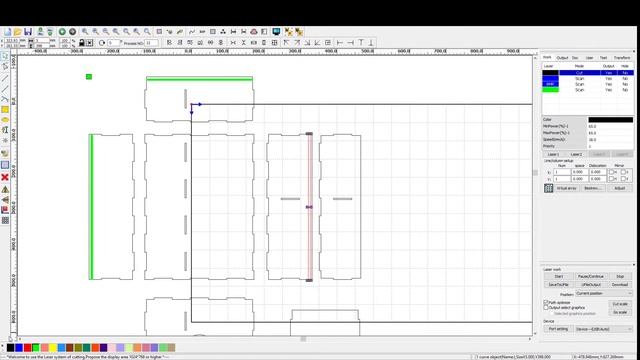Screen dimensions: 640x360
Task: Click the Virtual array button
Action: [567, 188]
